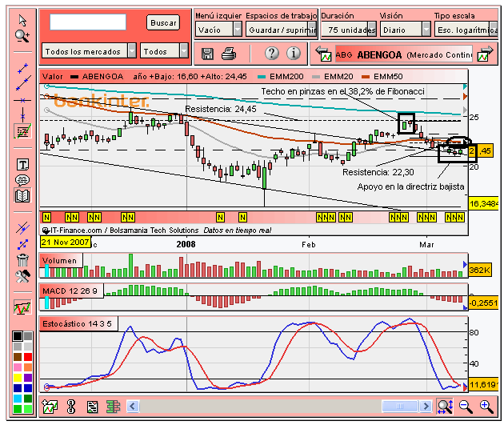Open the Guardar / suprimir dropdown
504x425 pixels.
click(x=282, y=30)
